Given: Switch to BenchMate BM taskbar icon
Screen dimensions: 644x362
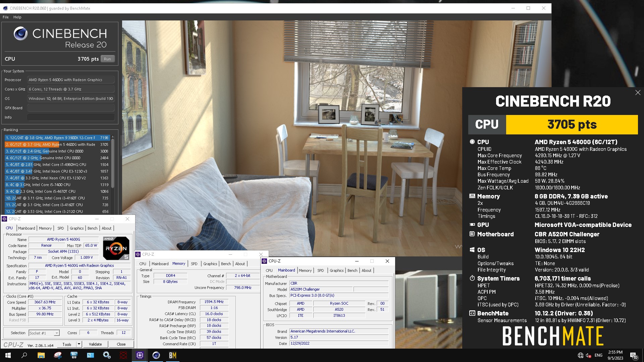Looking at the screenshot, I should click(x=173, y=355).
